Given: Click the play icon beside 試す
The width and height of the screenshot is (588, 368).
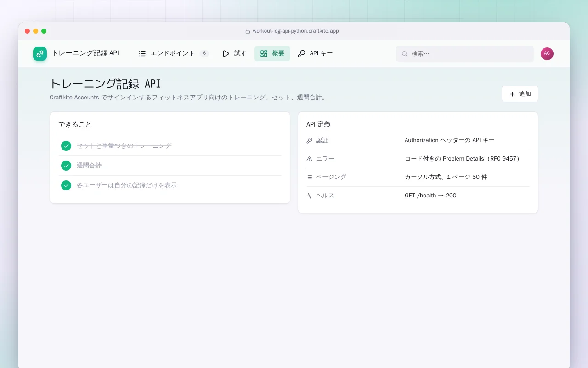Looking at the screenshot, I should [x=226, y=53].
